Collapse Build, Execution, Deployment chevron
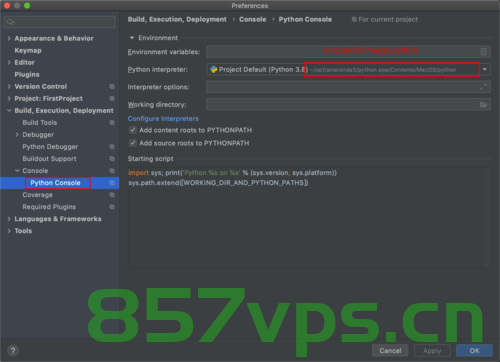The width and height of the screenshot is (500, 362). (x=9, y=110)
